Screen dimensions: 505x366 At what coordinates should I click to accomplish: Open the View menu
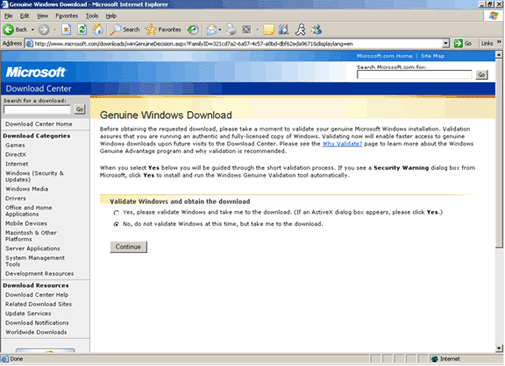[42, 16]
